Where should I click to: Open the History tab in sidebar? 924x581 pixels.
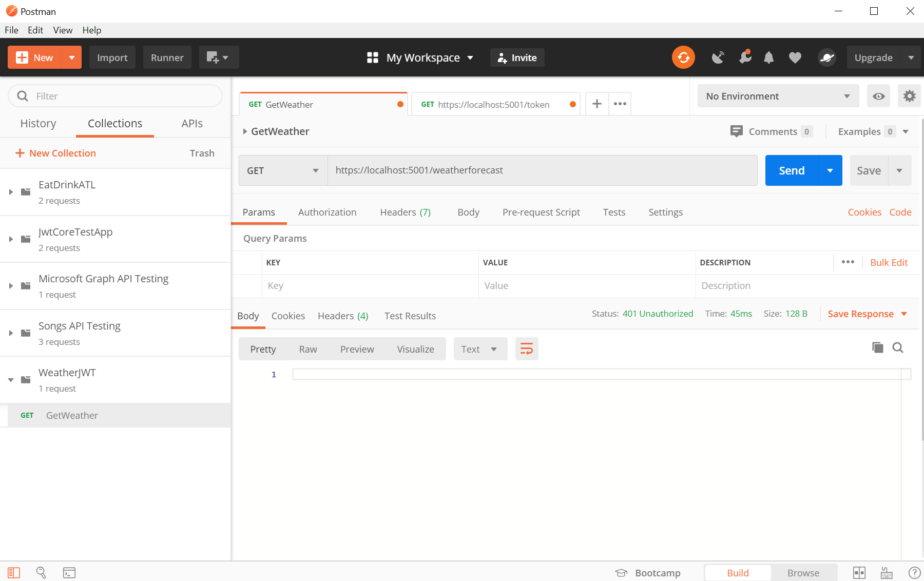click(38, 124)
